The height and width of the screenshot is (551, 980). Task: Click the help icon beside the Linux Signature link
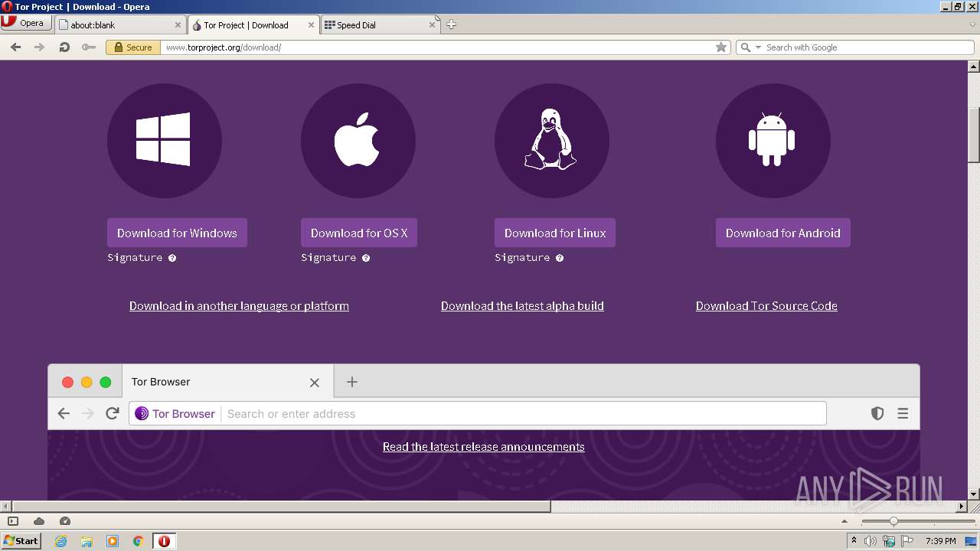(x=560, y=258)
